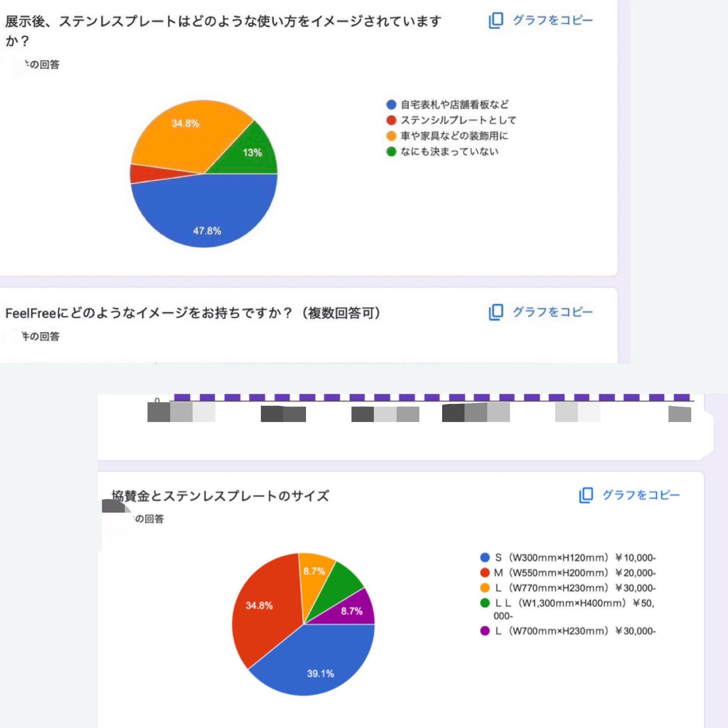This screenshot has width=728, height=728.
Task: Click legend text 自宅表札や店舗看板など
Action: (x=455, y=104)
